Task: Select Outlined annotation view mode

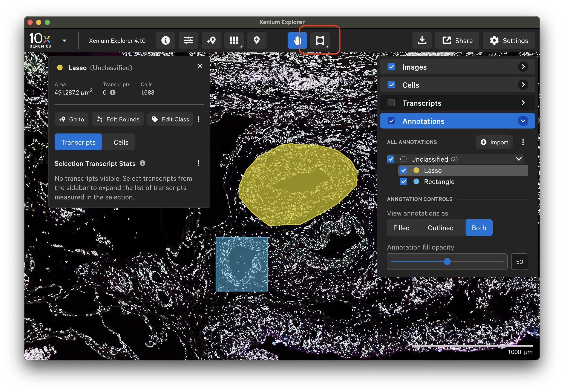Action: (440, 228)
